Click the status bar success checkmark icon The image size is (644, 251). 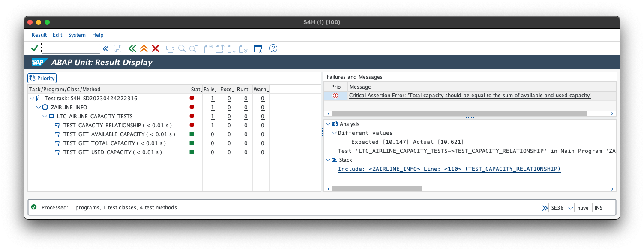[x=34, y=207]
